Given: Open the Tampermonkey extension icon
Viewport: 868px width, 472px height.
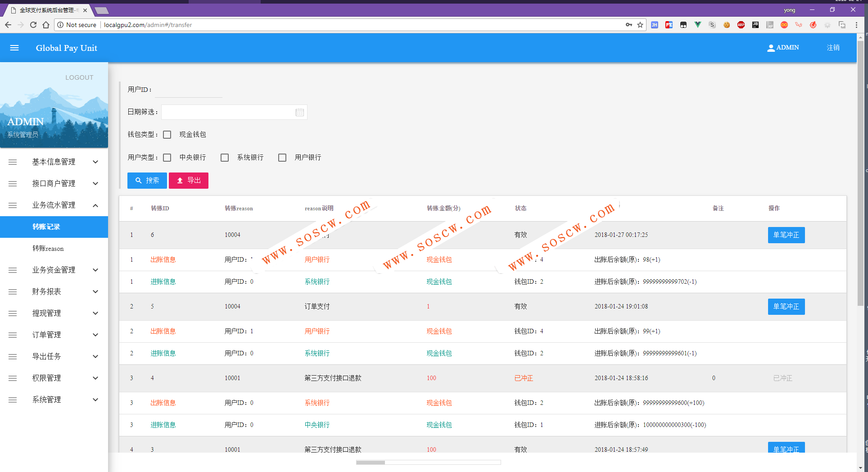Looking at the screenshot, I should coord(683,25).
